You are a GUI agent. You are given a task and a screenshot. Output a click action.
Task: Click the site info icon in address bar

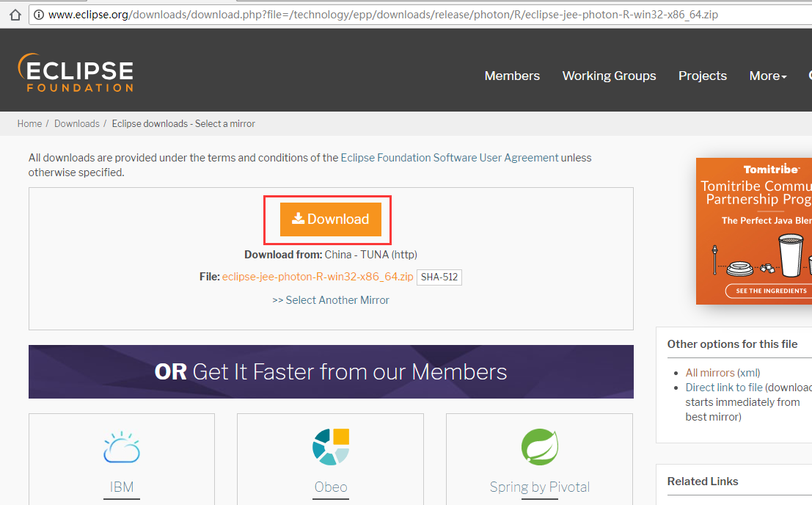click(x=39, y=15)
